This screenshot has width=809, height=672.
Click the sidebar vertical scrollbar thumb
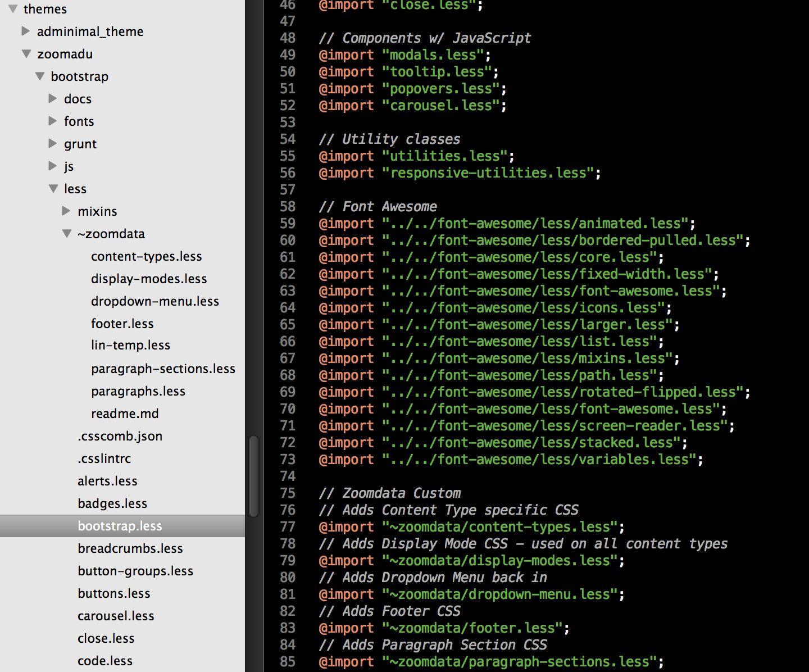pyautogui.click(x=254, y=476)
